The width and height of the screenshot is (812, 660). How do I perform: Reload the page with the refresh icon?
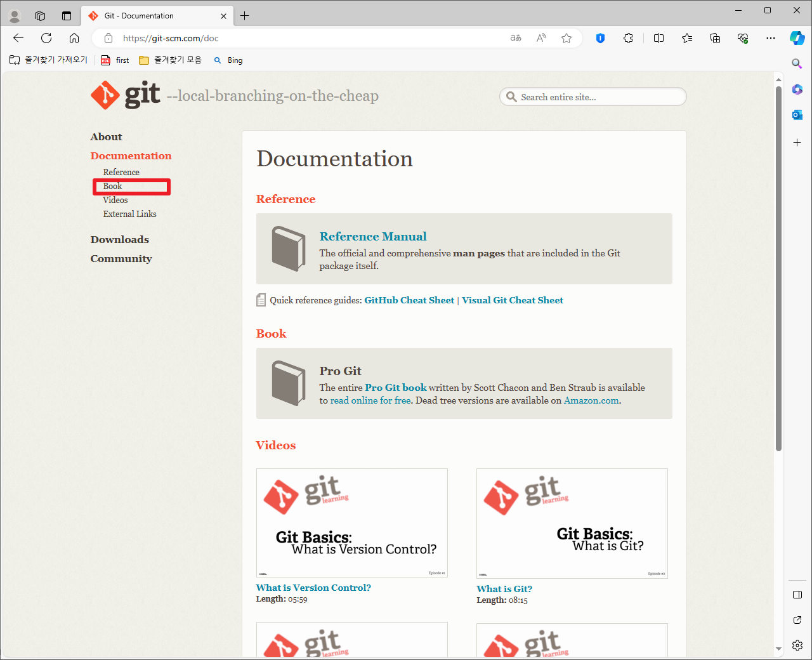(x=46, y=38)
